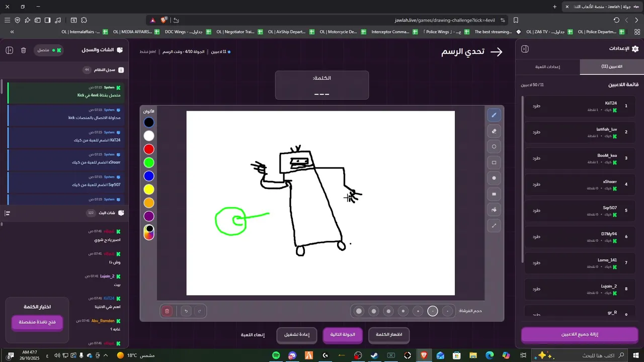Open Brave Rewards triangle icon

pyautogui.click(x=152, y=20)
